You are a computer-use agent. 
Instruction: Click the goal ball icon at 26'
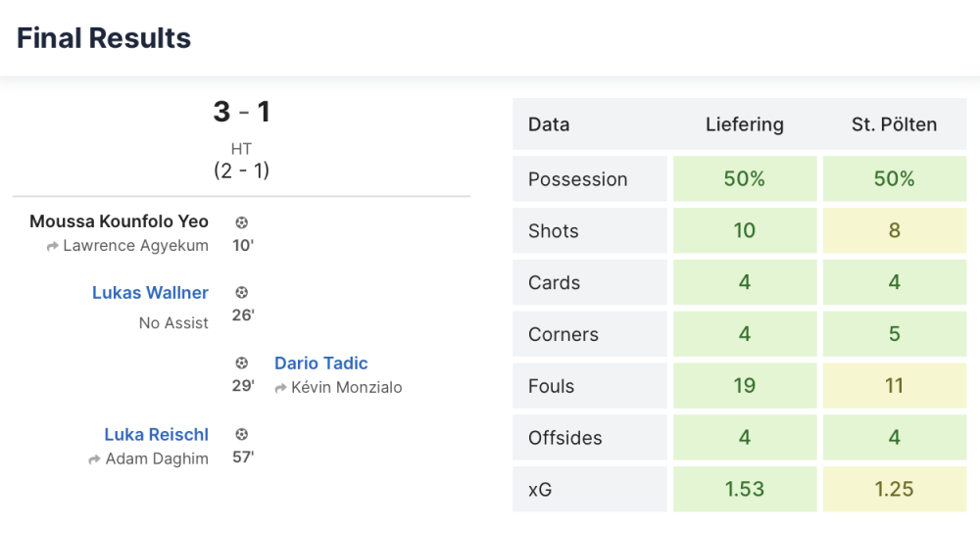(242, 293)
